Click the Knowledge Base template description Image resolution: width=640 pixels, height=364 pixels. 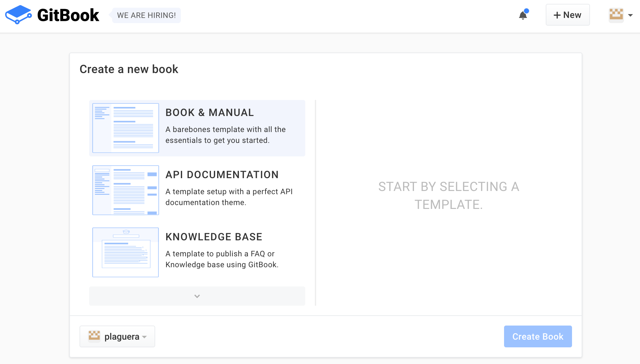coord(222,259)
